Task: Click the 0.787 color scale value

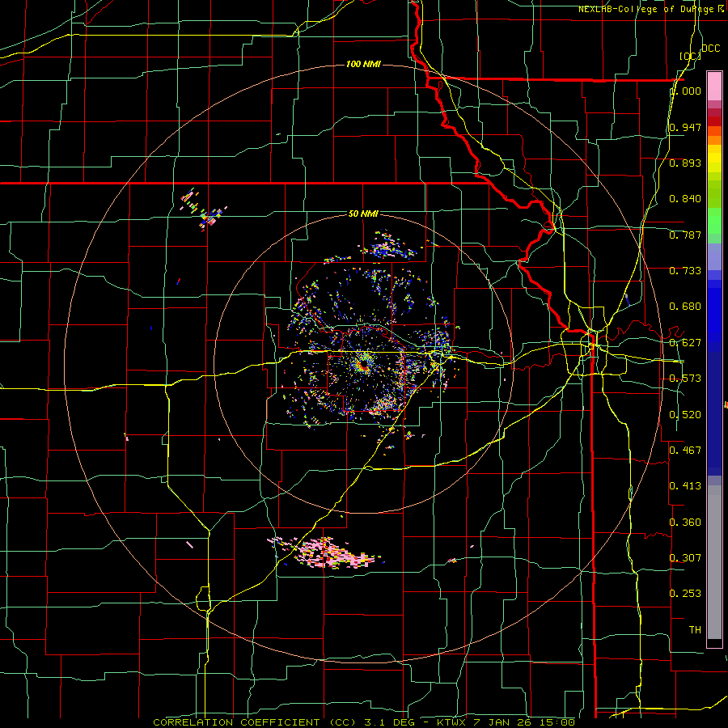Action: click(x=685, y=235)
